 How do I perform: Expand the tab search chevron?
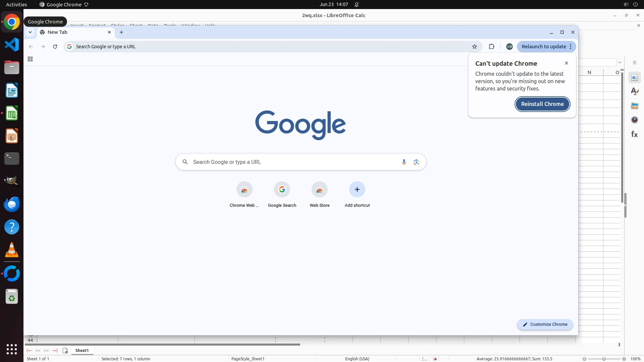tap(30, 32)
